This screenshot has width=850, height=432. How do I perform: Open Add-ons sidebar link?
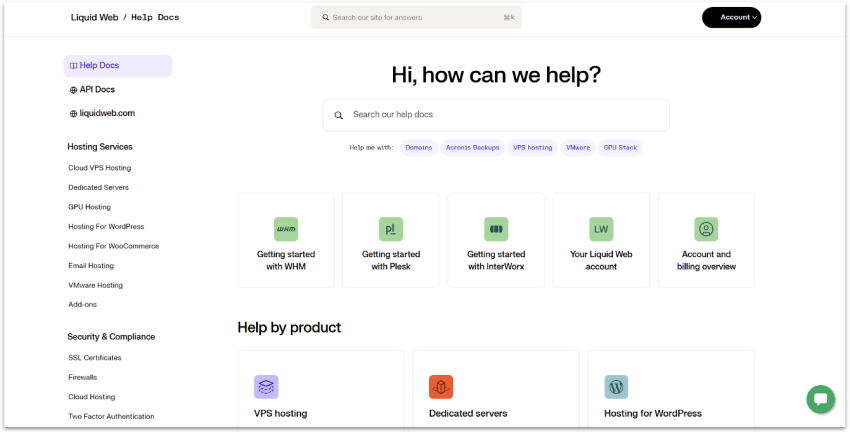[82, 305]
